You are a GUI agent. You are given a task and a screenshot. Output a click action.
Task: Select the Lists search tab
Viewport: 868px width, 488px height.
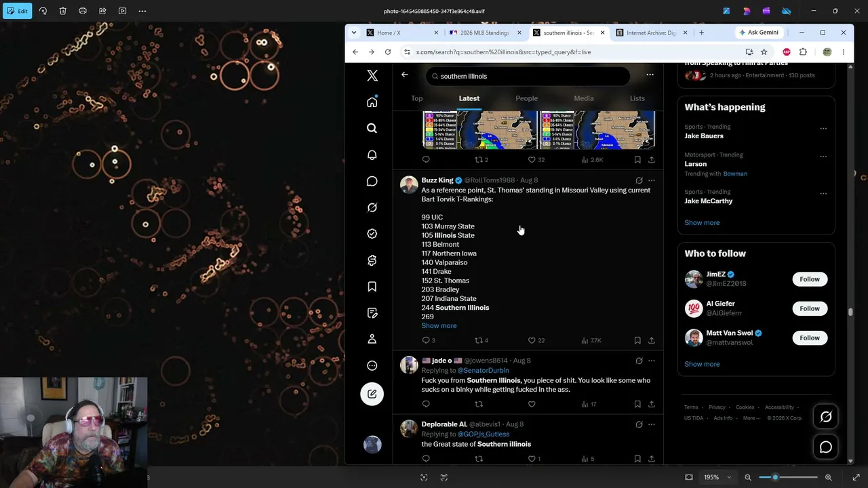[637, 98]
